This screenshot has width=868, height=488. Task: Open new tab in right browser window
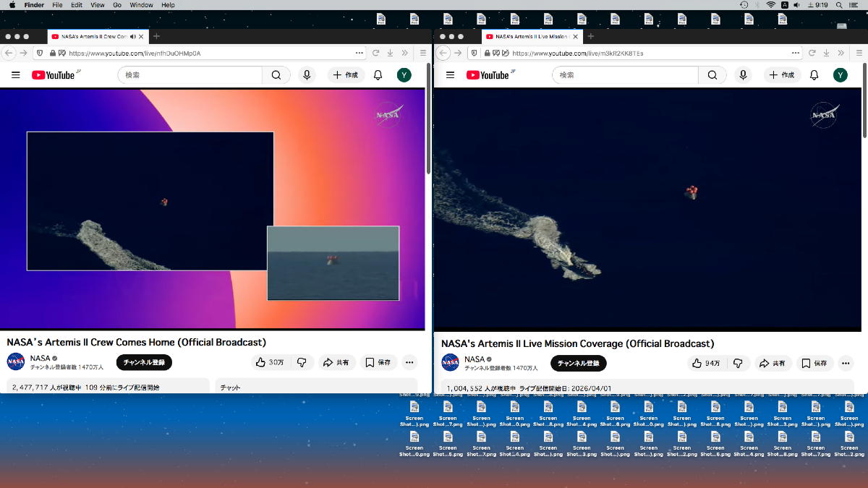[x=590, y=36]
